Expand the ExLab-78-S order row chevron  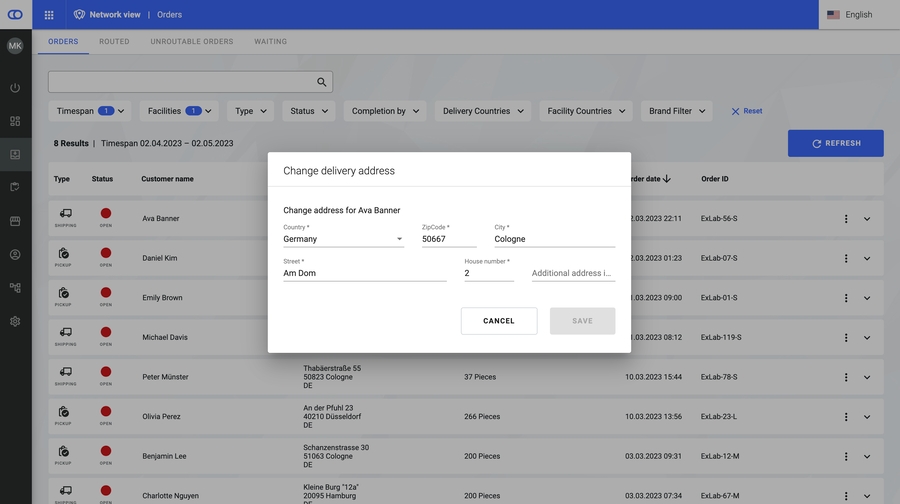coord(867,378)
